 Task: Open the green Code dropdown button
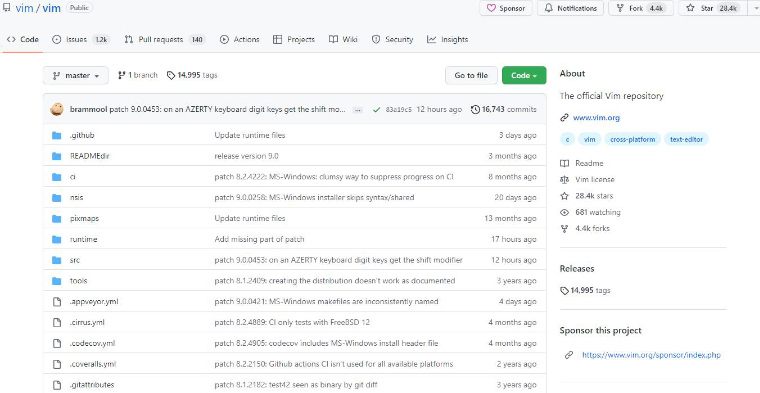[524, 75]
